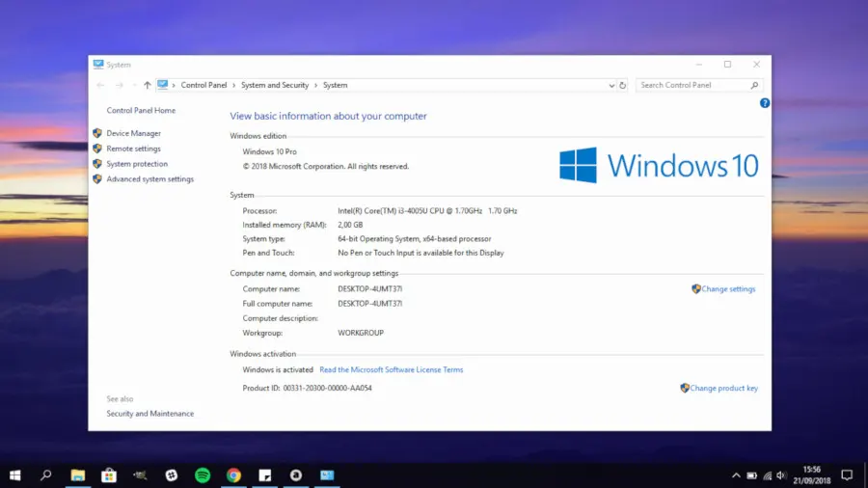
Task: Show hidden system tray icons
Action: (736, 475)
